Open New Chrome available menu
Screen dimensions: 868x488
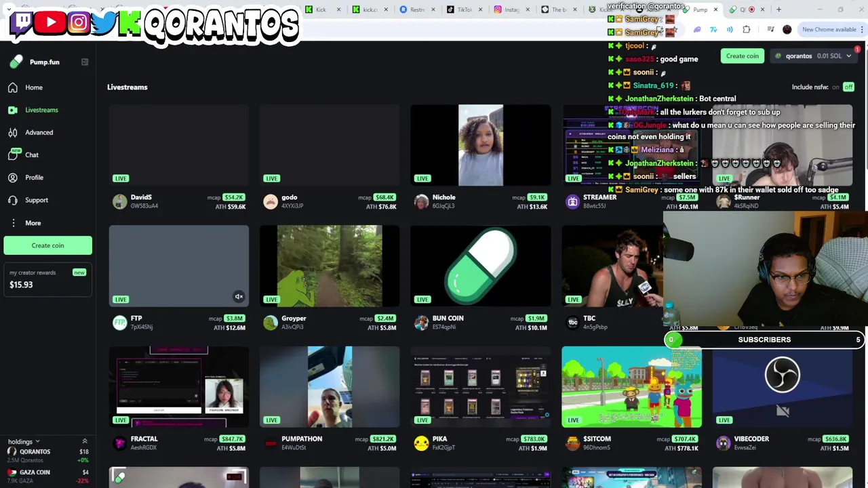pos(831,29)
